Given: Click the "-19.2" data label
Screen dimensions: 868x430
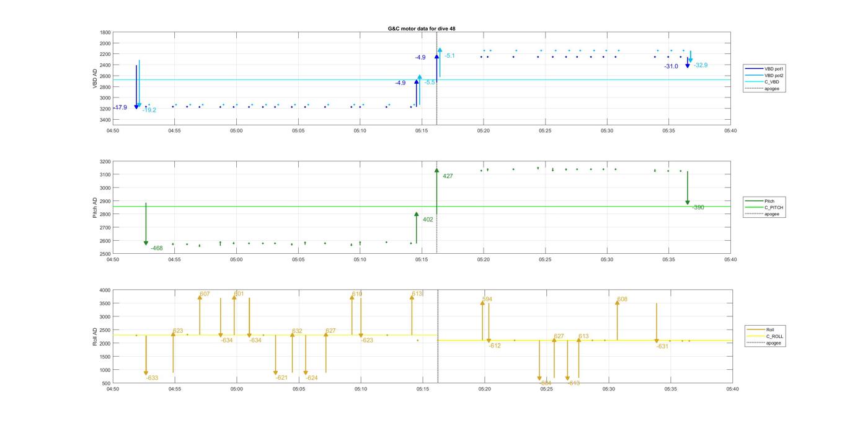Looking at the screenshot, I should tap(149, 110).
